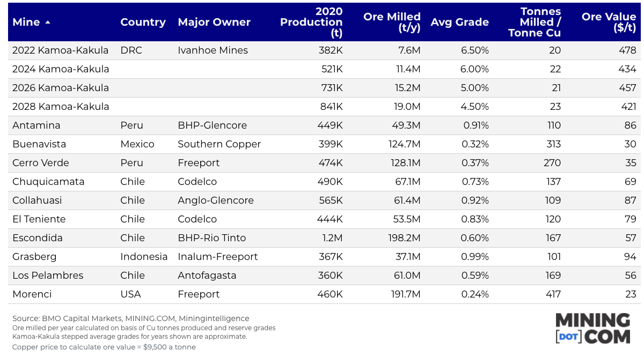The width and height of the screenshot is (644, 357).
Task: Select the Inalum-Freeport owner cell
Action: tap(217, 257)
